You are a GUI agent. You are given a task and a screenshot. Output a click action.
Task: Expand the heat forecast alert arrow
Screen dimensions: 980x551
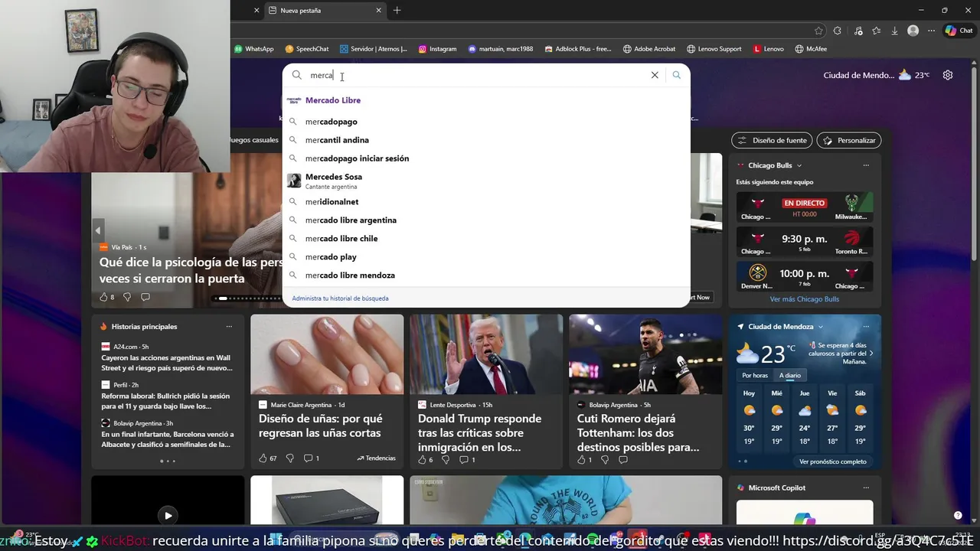click(871, 353)
